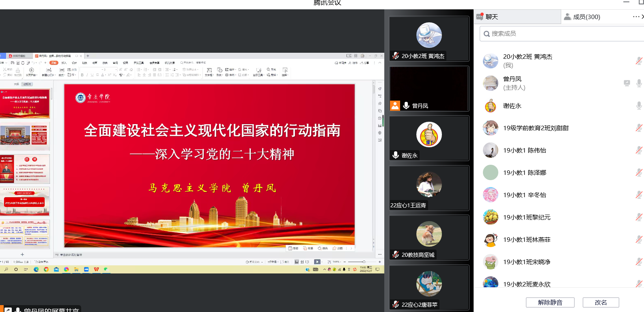Click the 22应心1王运青 video thumbnail
644x312 pixels.
[x=429, y=187]
